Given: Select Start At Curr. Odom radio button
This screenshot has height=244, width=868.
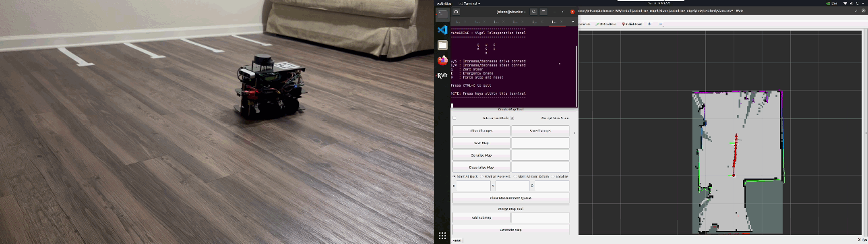Looking at the screenshot, I should [515, 176].
